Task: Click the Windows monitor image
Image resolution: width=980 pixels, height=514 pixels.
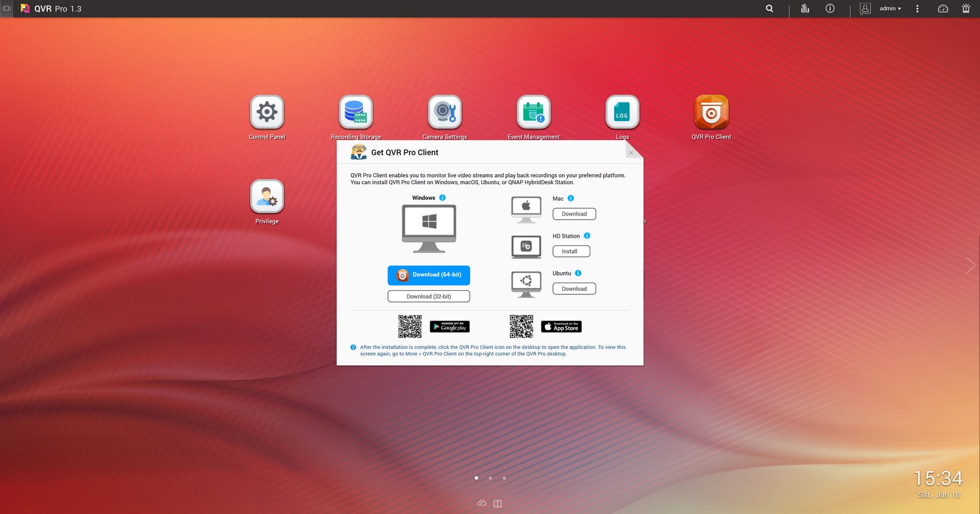Action: coord(429,228)
